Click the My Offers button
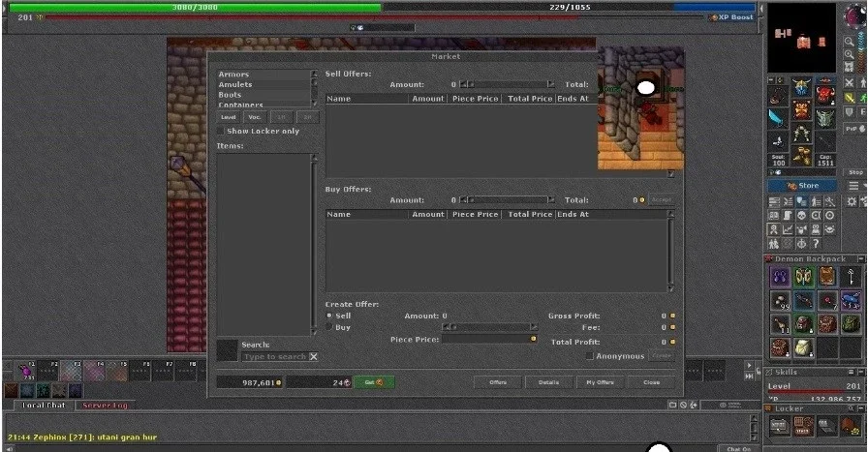 tap(600, 382)
